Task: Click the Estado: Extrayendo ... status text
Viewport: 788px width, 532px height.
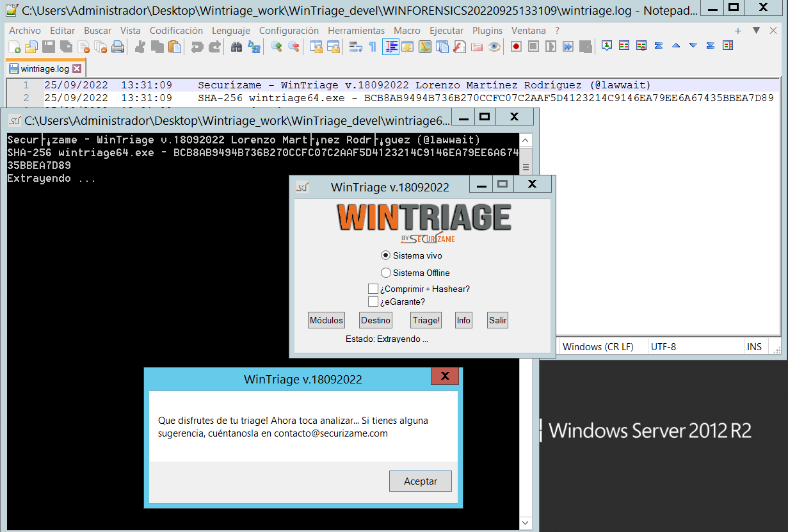Action: [x=387, y=339]
